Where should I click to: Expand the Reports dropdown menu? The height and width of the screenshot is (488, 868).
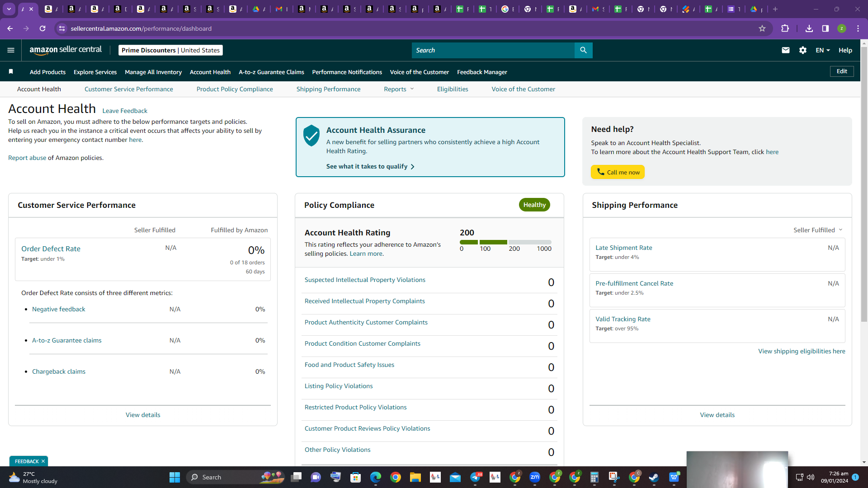click(x=399, y=89)
